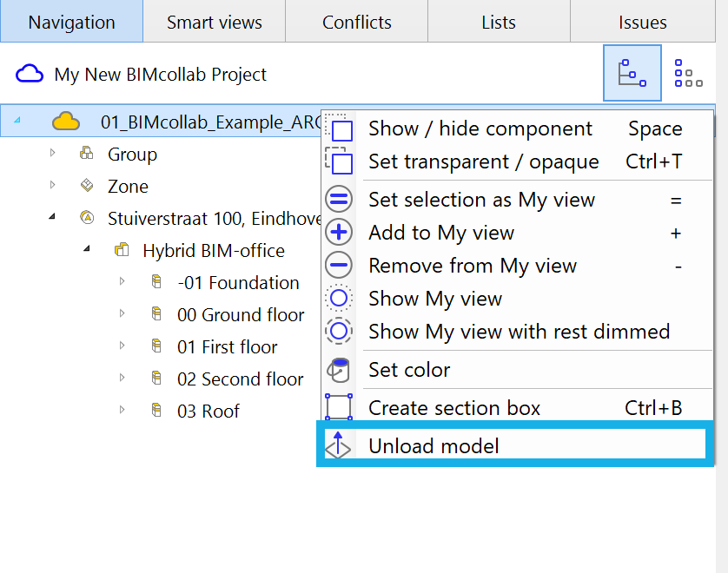Image resolution: width=728 pixels, height=573 pixels.
Task: Click the dotted circle Show My view icon
Action: click(x=339, y=298)
